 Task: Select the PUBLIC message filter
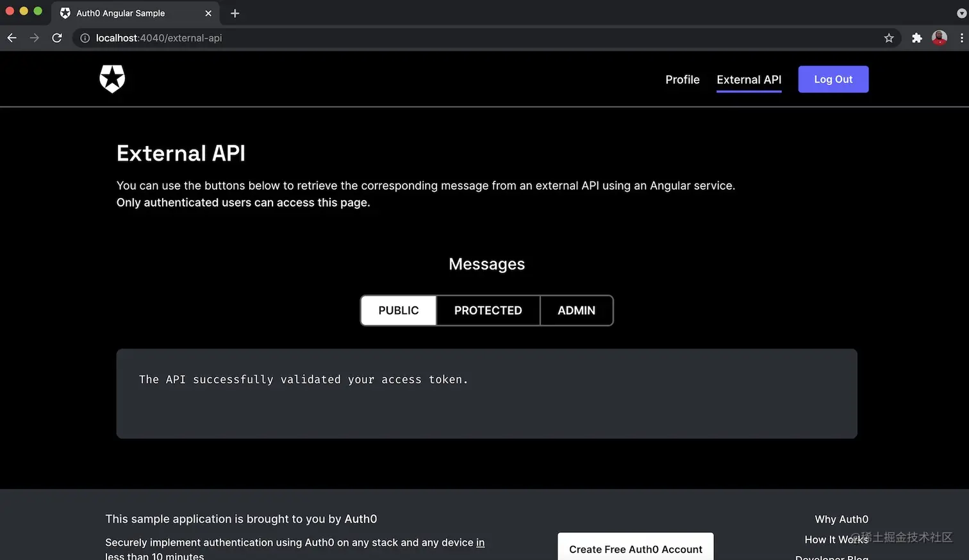pyautogui.click(x=398, y=310)
